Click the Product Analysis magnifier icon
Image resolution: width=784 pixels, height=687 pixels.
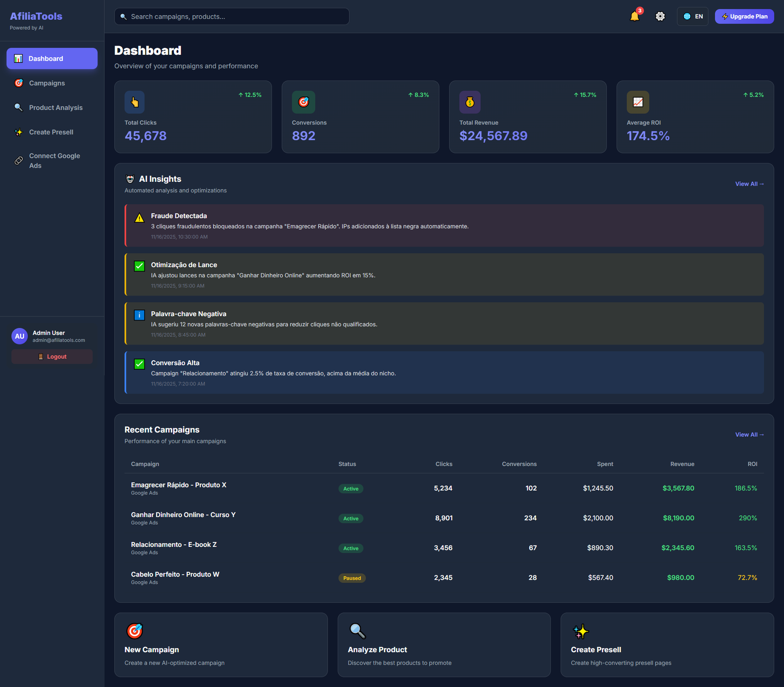coord(19,107)
